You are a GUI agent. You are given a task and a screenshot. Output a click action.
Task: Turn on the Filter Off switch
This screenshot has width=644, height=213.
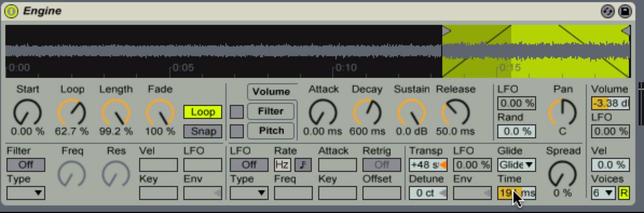26,165
